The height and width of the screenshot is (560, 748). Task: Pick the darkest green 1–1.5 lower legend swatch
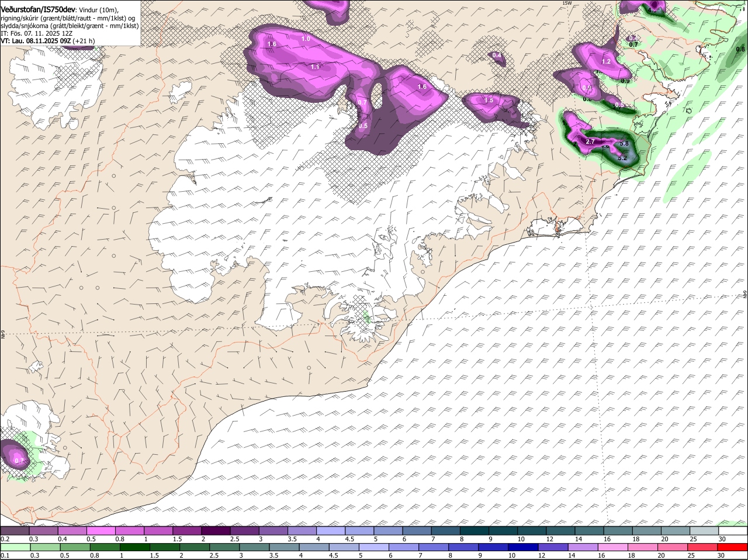point(135,547)
